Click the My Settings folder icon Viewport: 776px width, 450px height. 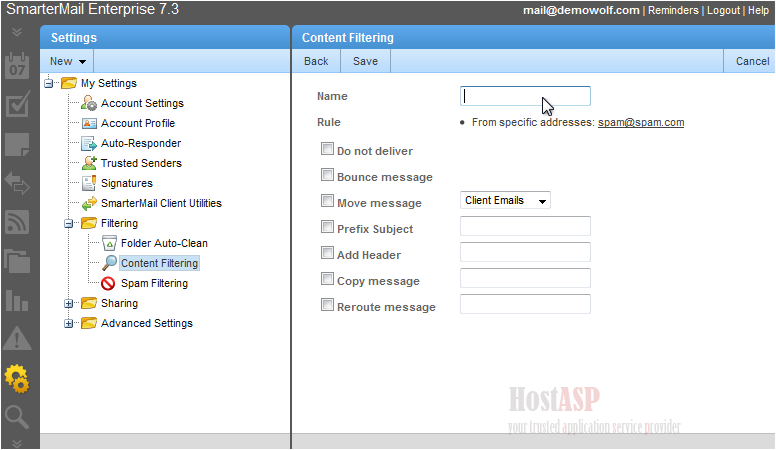69,83
